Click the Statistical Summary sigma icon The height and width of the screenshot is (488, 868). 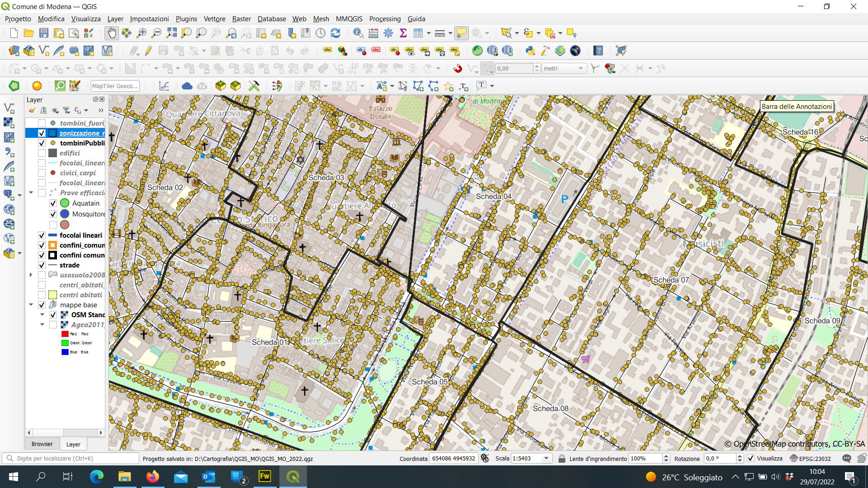click(x=403, y=33)
